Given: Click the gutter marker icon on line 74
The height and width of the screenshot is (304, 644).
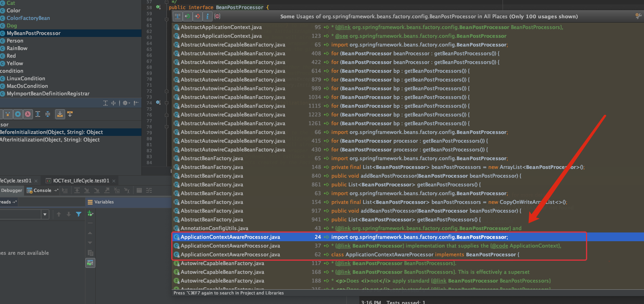Looking at the screenshot, I should 158,103.
